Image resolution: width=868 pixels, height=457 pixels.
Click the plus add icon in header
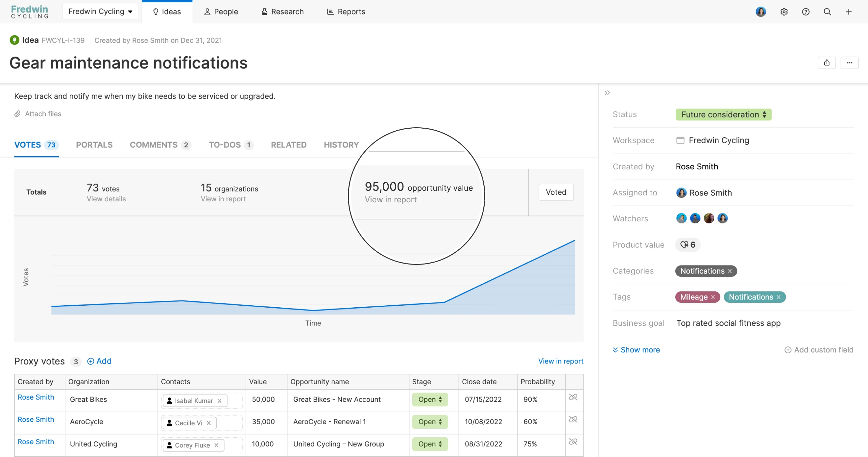tap(849, 12)
